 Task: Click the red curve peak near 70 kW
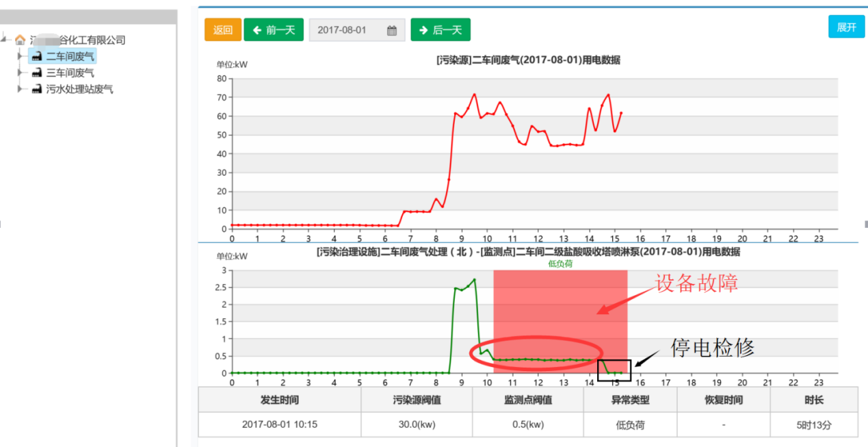click(x=474, y=94)
